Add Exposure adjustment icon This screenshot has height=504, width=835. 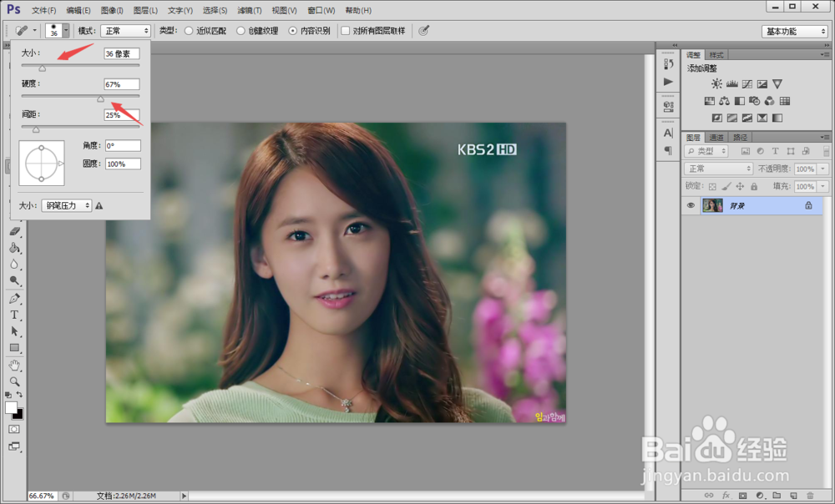point(762,83)
